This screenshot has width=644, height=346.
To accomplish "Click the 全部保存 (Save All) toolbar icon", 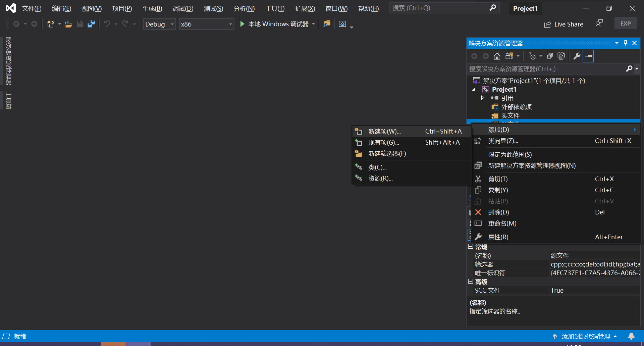I will click(91, 24).
